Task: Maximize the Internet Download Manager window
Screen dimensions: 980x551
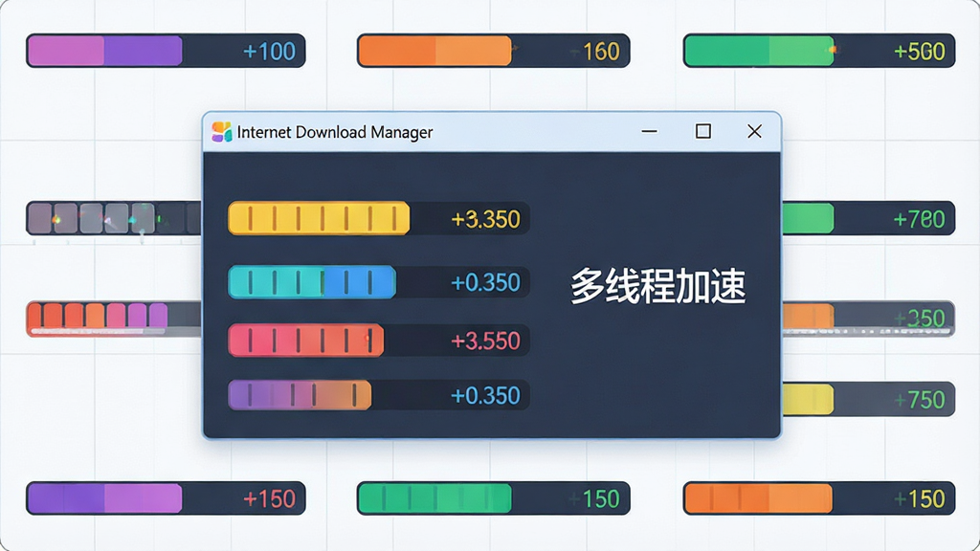Action: tap(703, 131)
